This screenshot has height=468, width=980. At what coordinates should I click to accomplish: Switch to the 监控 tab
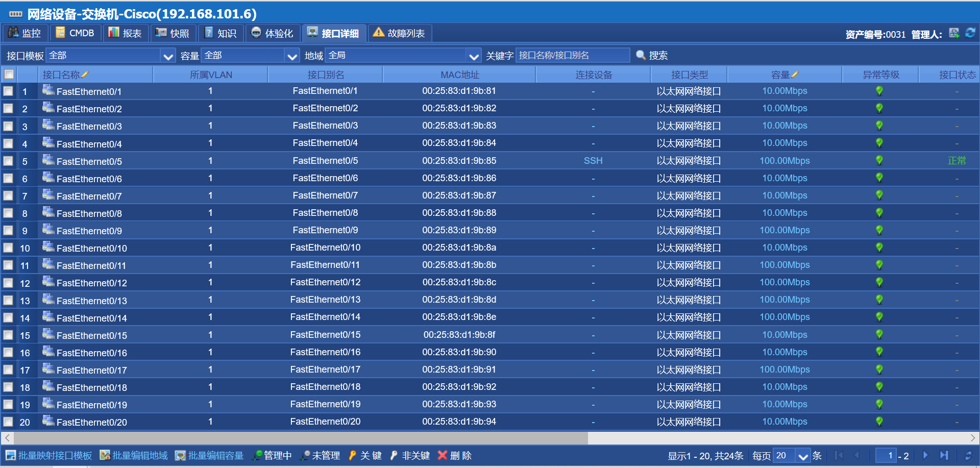[x=25, y=33]
